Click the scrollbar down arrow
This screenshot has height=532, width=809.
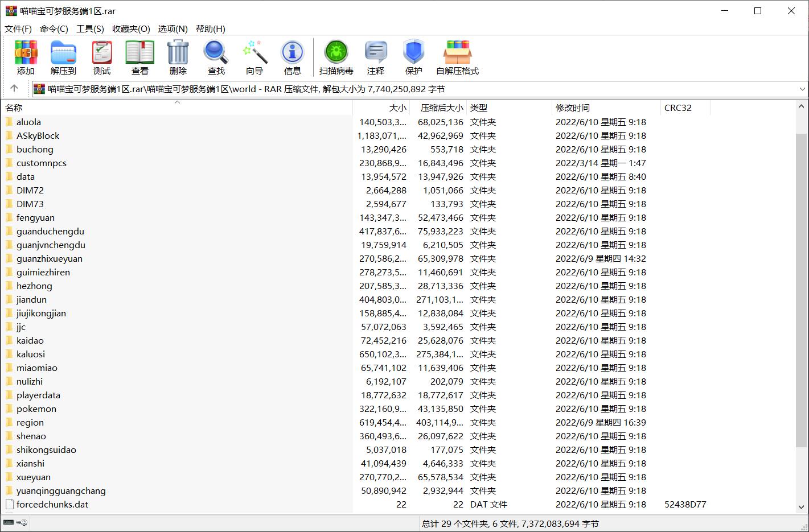point(802,506)
